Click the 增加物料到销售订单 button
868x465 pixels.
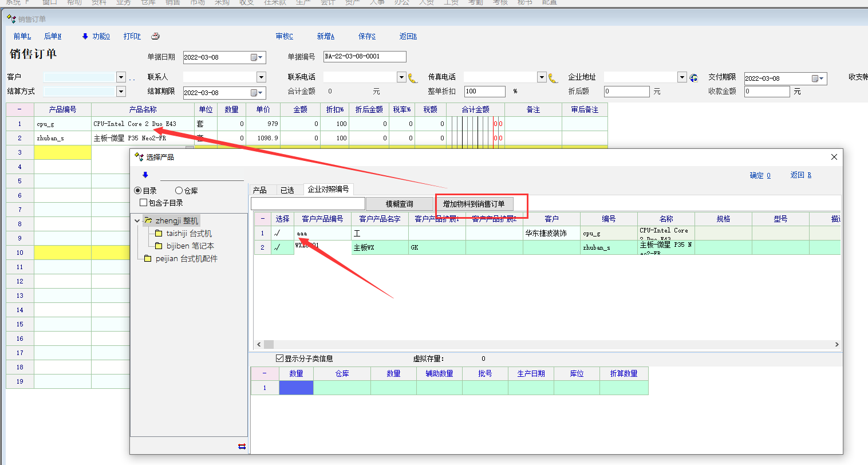(x=474, y=204)
